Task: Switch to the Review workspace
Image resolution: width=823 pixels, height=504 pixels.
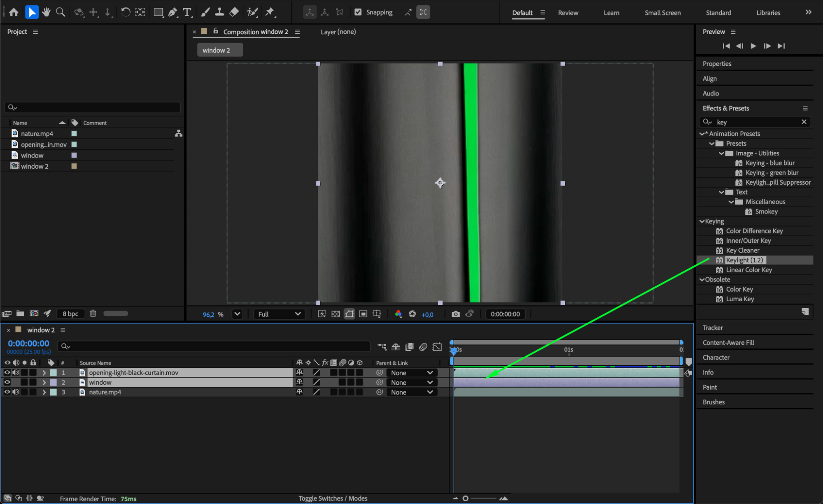Action: 568,13
